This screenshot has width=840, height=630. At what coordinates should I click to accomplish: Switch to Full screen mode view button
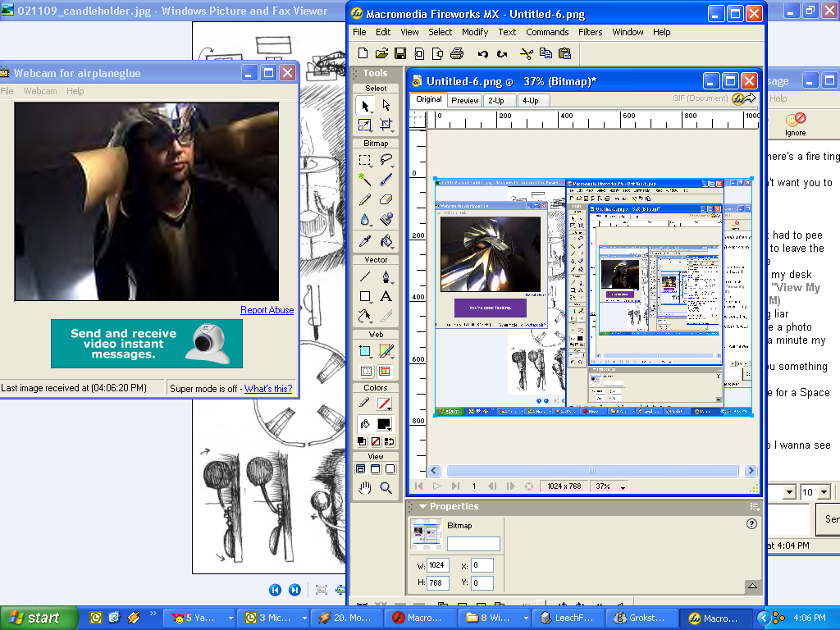pyautogui.click(x=392, y=469)
